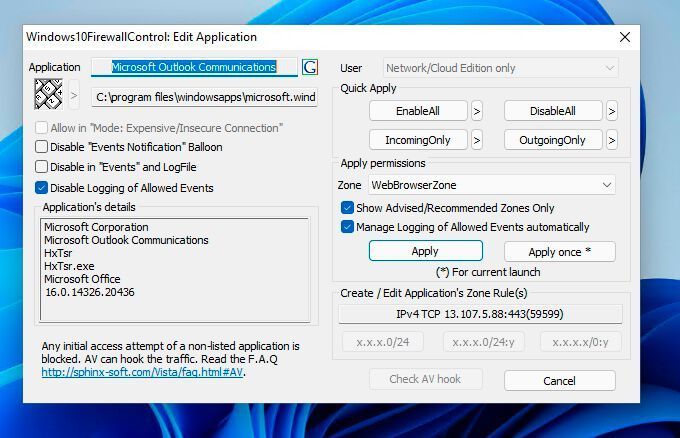
Task: Click the IncomingOnly button
Action: 418,140
